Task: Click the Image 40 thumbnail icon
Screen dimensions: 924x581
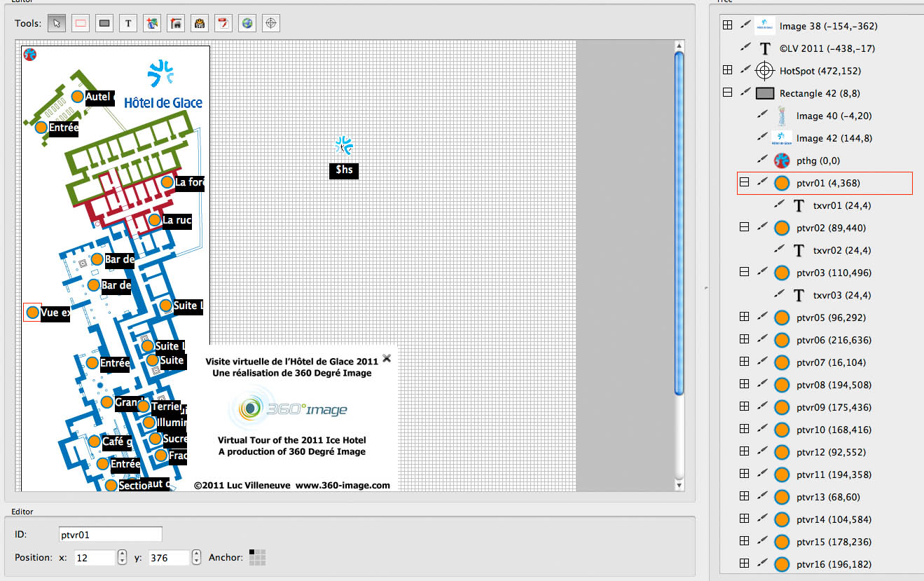Action: (782, 116)
